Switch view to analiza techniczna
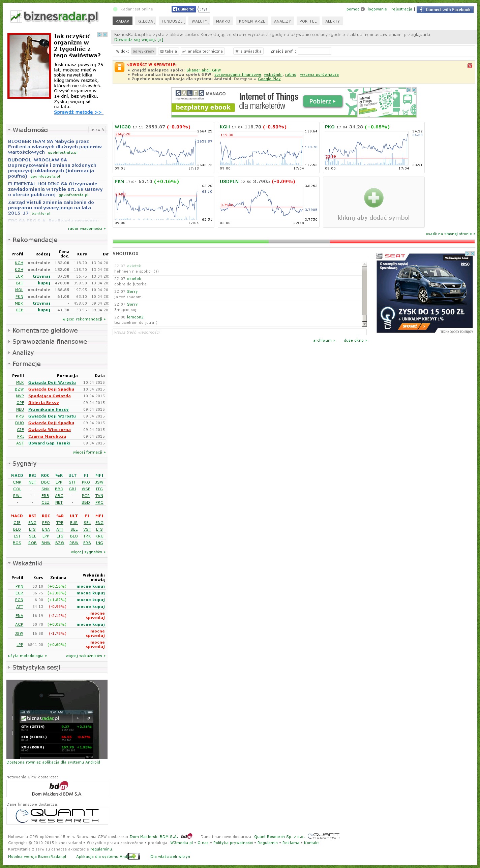This screenshot has height=868, width=480. (203, 51)
